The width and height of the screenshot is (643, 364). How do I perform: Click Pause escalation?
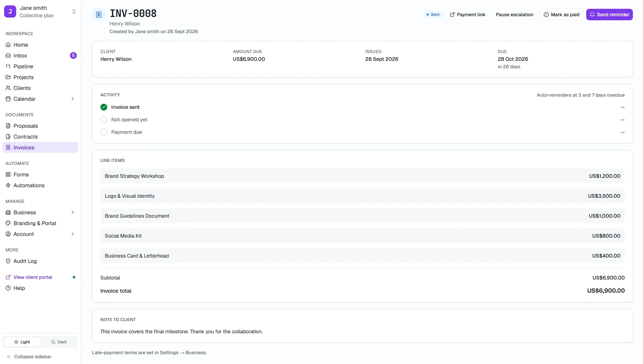(514, 15)
